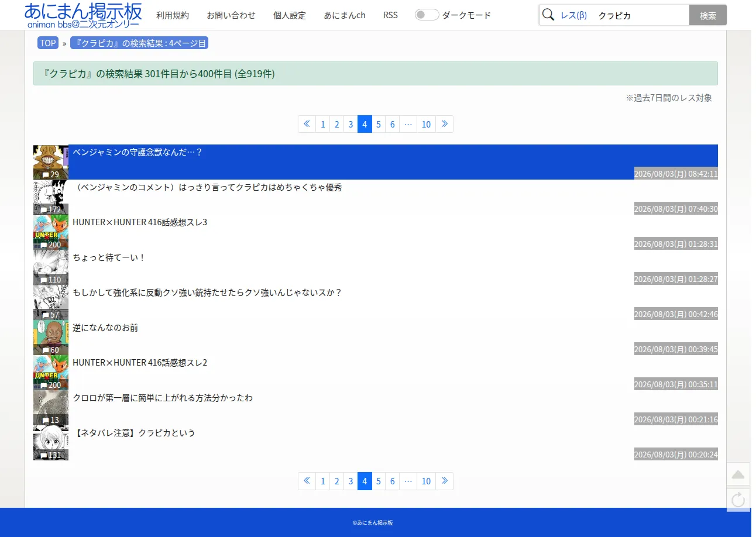Go to page 10 in bottom pagination

click(426, 481)
